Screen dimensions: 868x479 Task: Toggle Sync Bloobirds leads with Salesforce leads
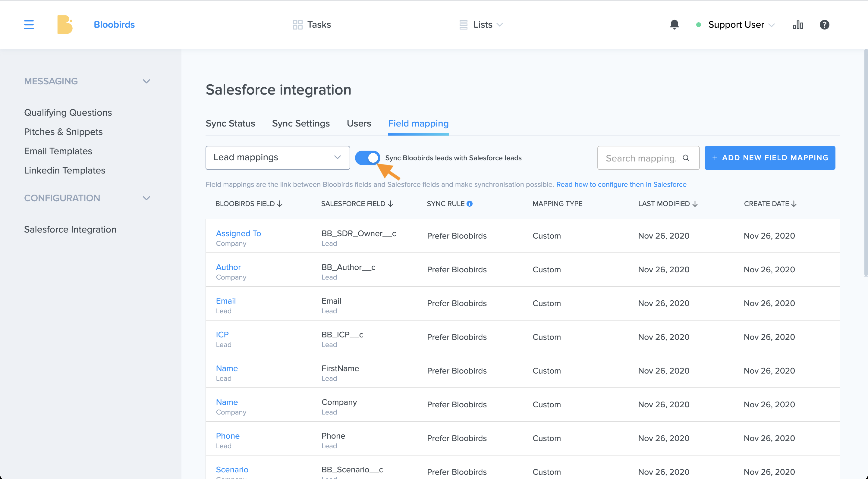coord(367,158)
